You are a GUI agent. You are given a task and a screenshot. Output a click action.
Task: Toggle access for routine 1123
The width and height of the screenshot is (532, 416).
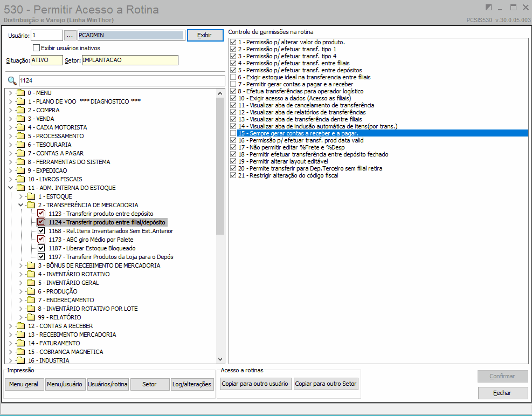point(41,214)
